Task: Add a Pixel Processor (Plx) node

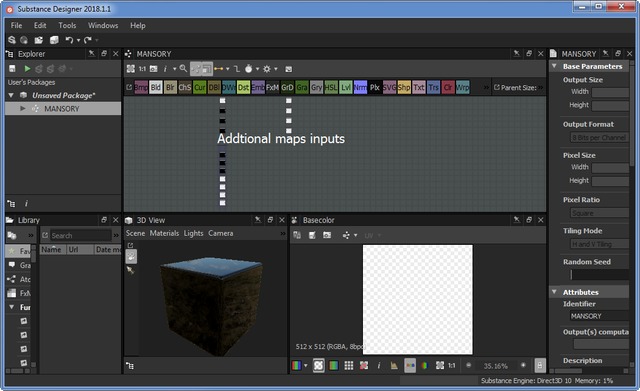Action: 375,87
